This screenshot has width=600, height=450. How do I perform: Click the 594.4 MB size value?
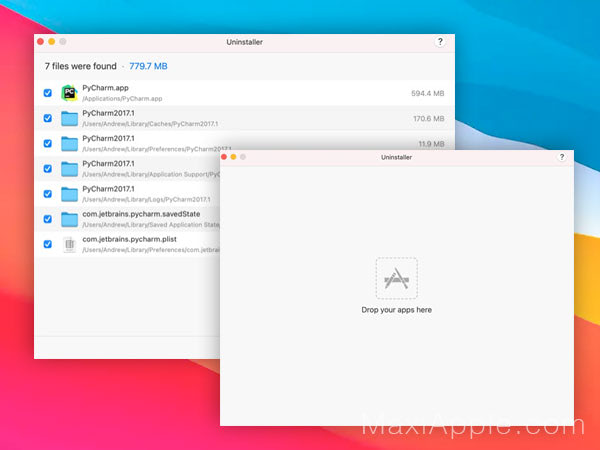point(427,93)
